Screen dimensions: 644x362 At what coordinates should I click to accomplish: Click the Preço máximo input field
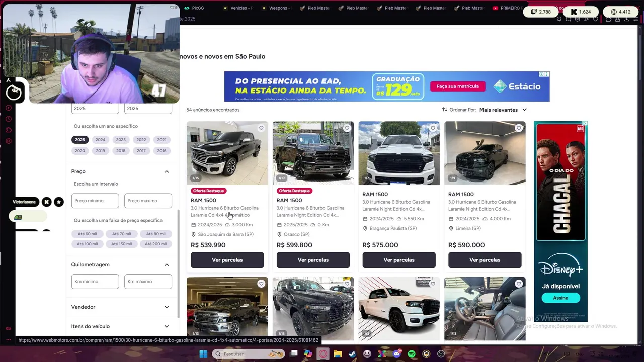click(x=148, y=201)
